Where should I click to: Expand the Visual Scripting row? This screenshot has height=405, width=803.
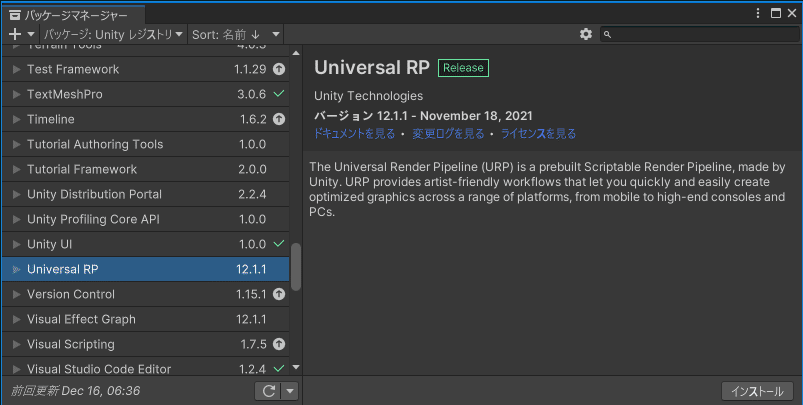coord(16,344)
